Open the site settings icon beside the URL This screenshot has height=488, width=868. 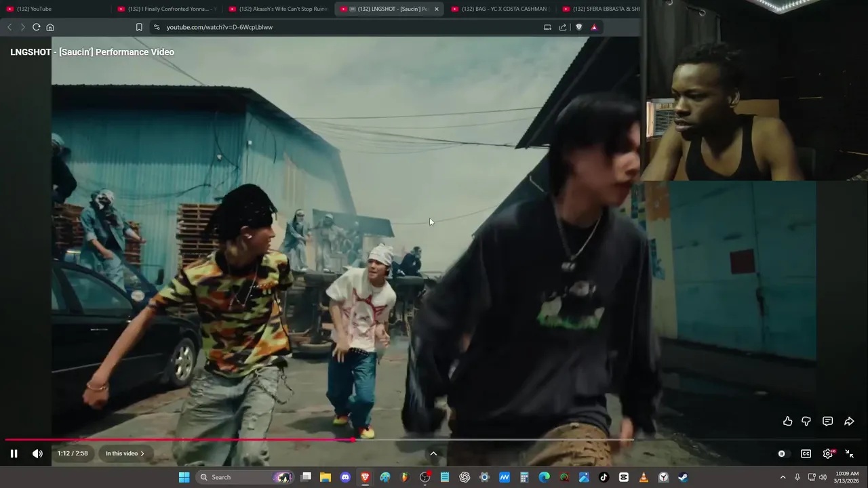click(157, 27)
